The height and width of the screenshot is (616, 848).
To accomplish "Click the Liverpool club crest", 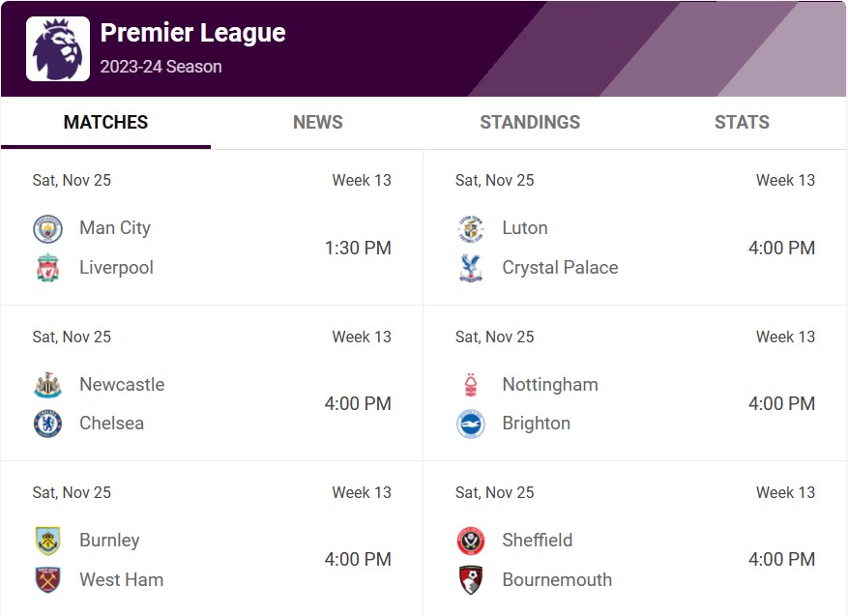I will click(x=47, y=268).
